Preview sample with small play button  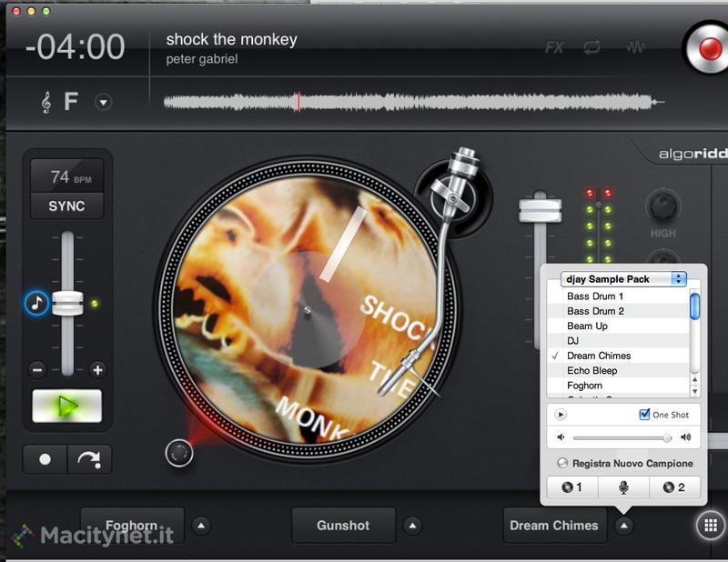(561, 415)
